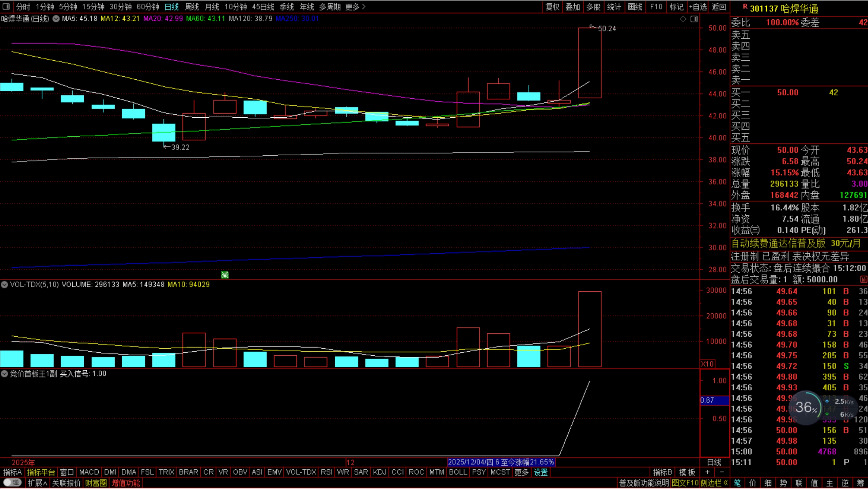Toggle the 侧边栏 sidebar collapse control
The height and width of the screenshot is (489, 868).
714,483
